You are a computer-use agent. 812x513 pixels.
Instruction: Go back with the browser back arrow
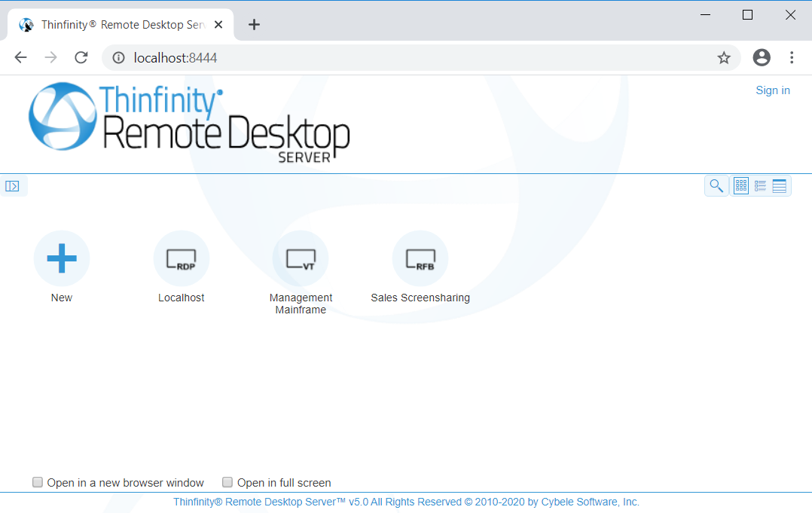(21, 57)
